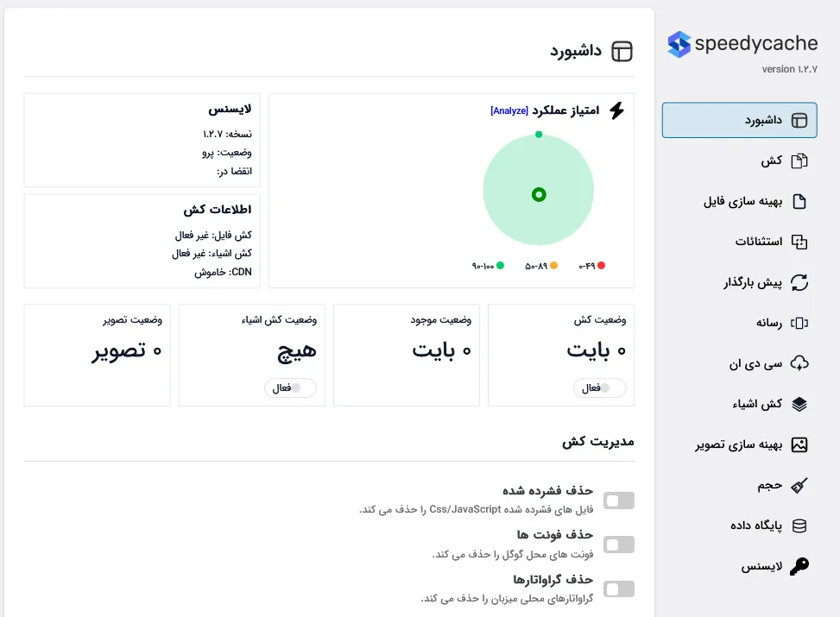Screen dimensions: 840x617
Task: Click the preload refresh icon in sidebar
Action: pyautogui.click(x=799, y=282)
